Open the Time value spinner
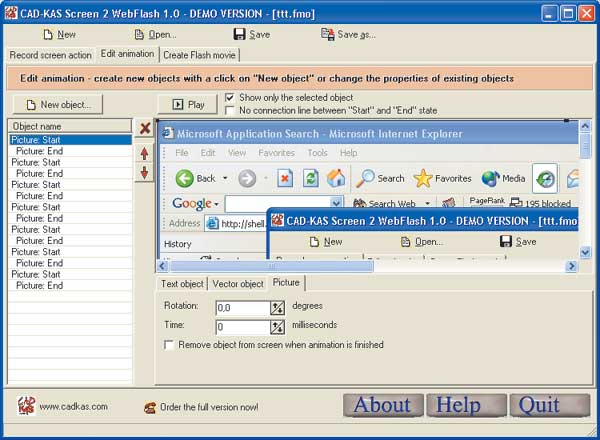Image resolution: width=600 pixels, height=440 pixels. (x=277, y=327)
